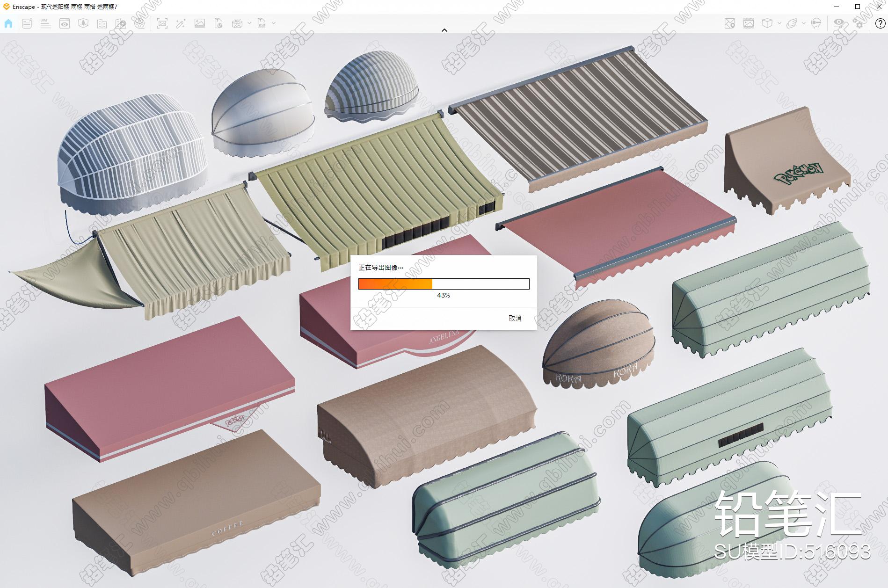This screenshot has width=888, height=588.
Task: Click the EXE export icon
Action: (x=262, y=23)
